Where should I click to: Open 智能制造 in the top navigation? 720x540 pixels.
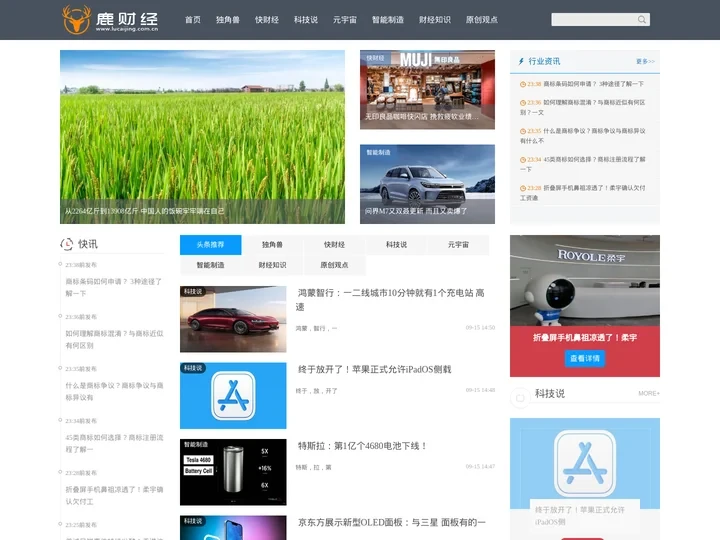(x=388, y=20)
